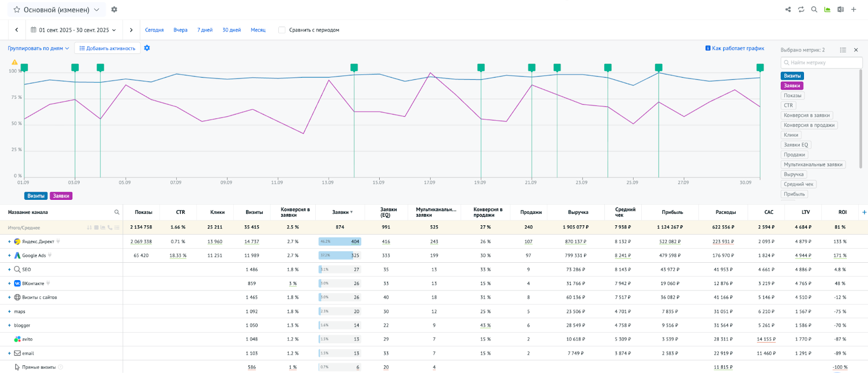Click search icon in Название канала header
868x373 pixels.
pos(117,212)
